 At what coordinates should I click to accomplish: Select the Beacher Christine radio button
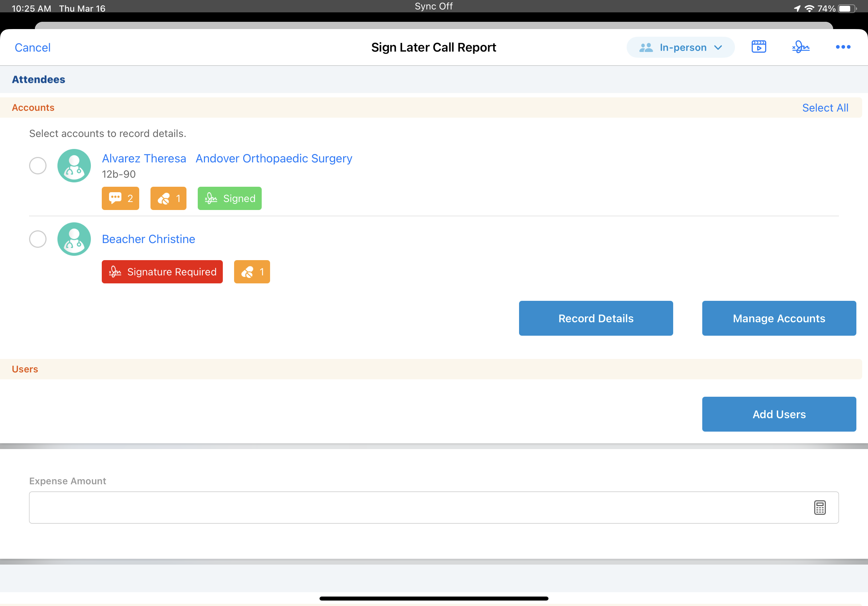tap(38, 239)
